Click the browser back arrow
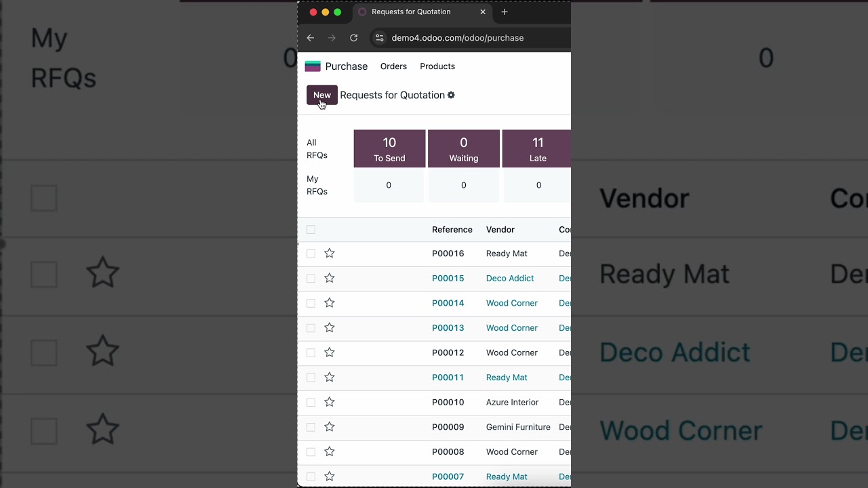 (x=311, y=38)
